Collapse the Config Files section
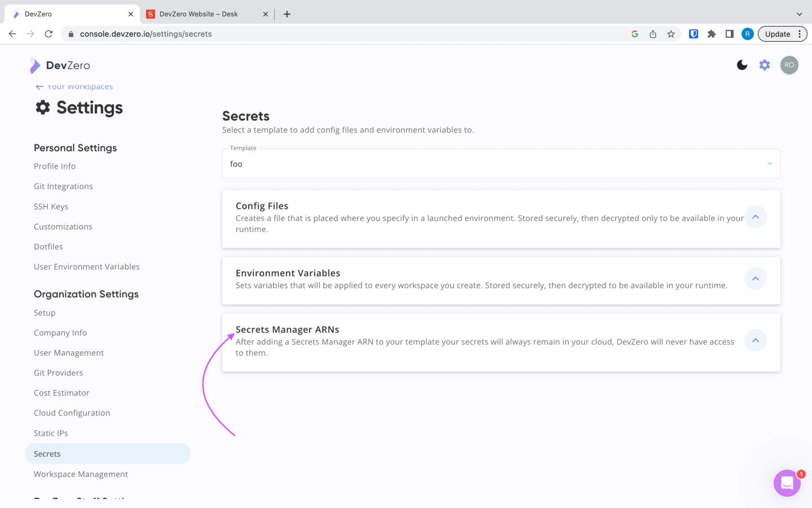 (x=756, y=217)
